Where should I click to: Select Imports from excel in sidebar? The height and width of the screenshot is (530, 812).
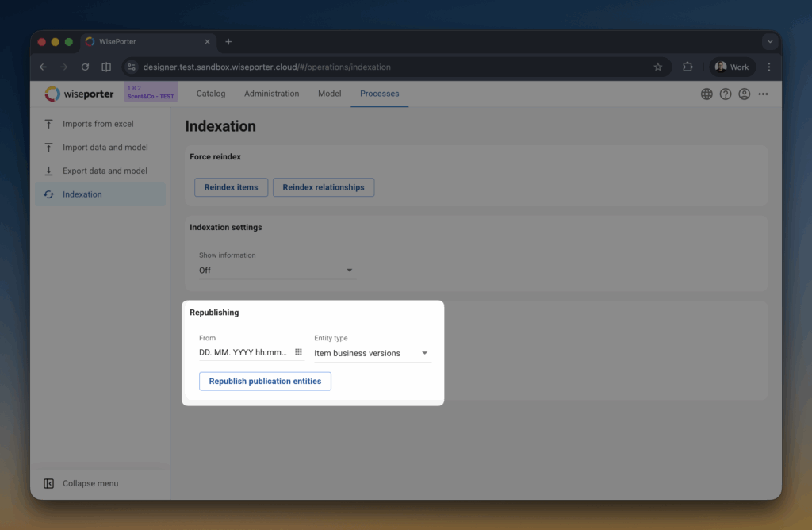click(x=98, y=124)
